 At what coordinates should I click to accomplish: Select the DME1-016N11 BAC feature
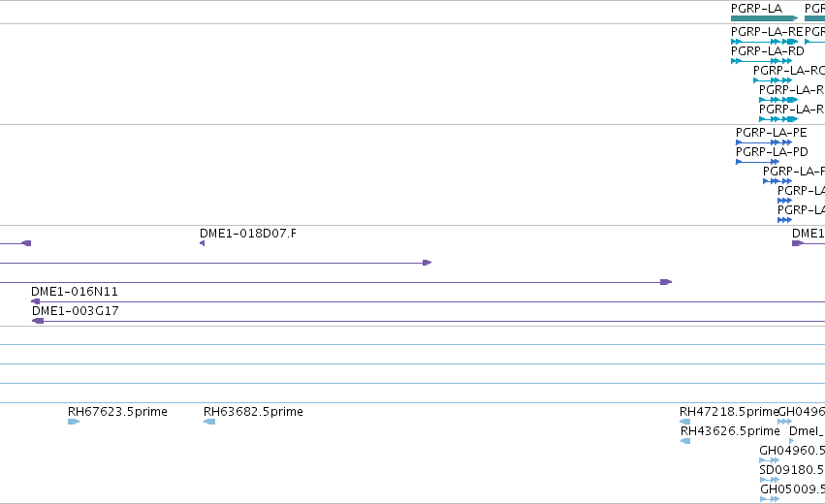pyautogui.click(x=428, y=302)
